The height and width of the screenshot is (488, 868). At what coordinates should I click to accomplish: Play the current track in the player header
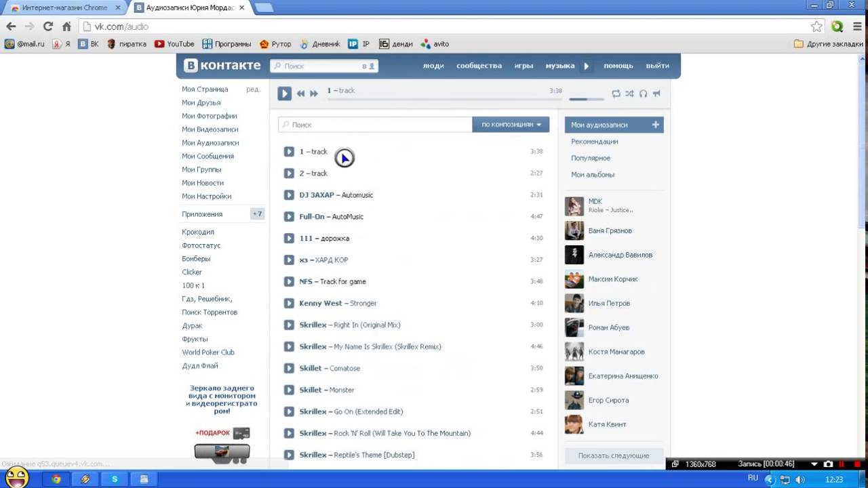284,94
